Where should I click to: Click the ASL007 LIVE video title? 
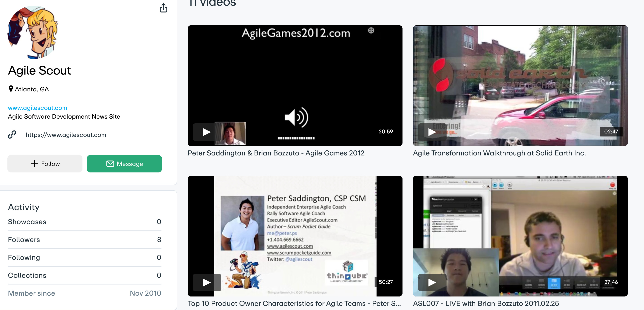[486, 303]
